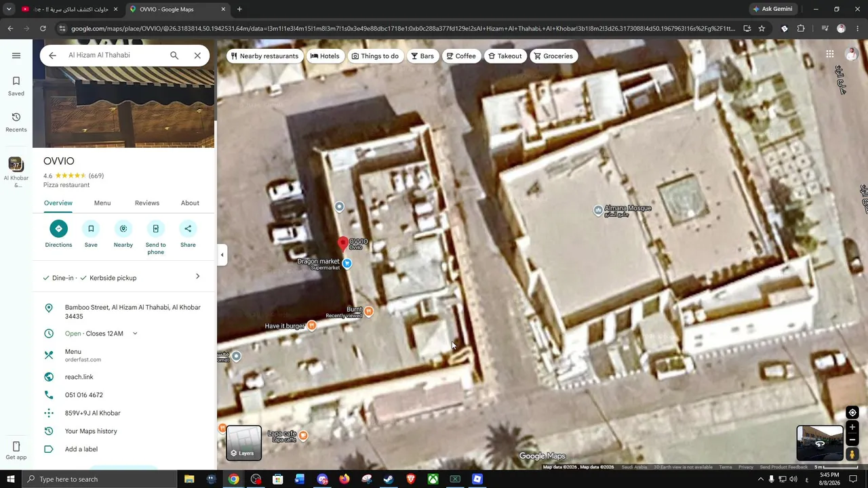This screenshot has height=488, width=868.
Task: Filter by Nearby restaurants chip
Action: [x=264, y=56]
